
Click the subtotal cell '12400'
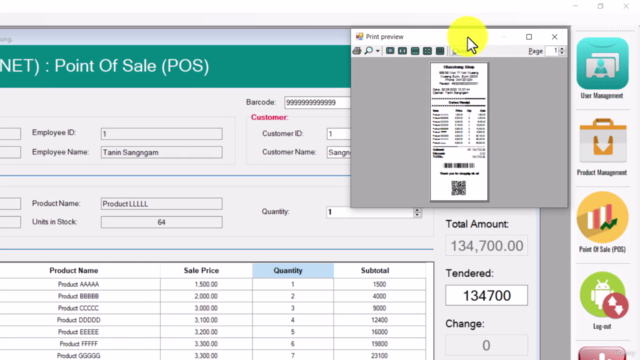pos(379,320)
